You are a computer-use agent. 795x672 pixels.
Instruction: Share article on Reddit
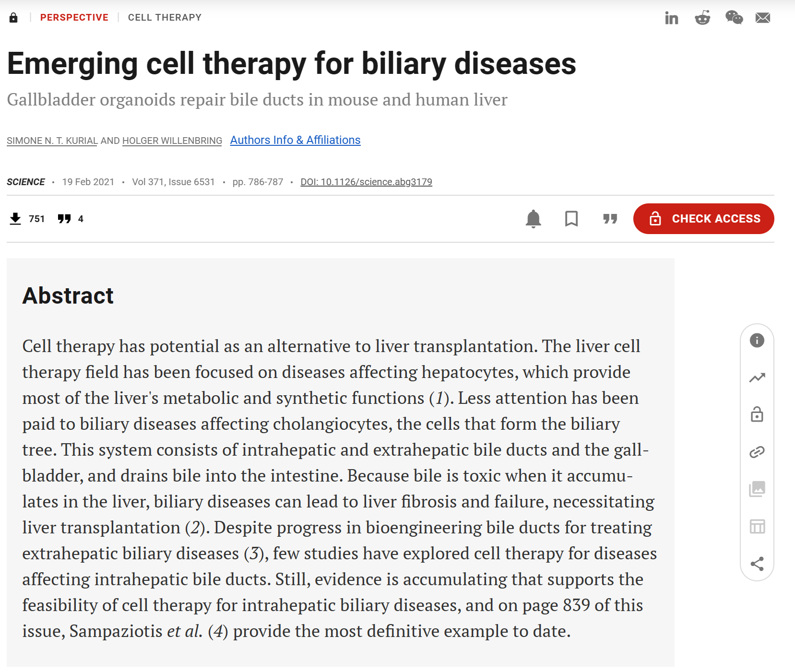tap(702, 18)
